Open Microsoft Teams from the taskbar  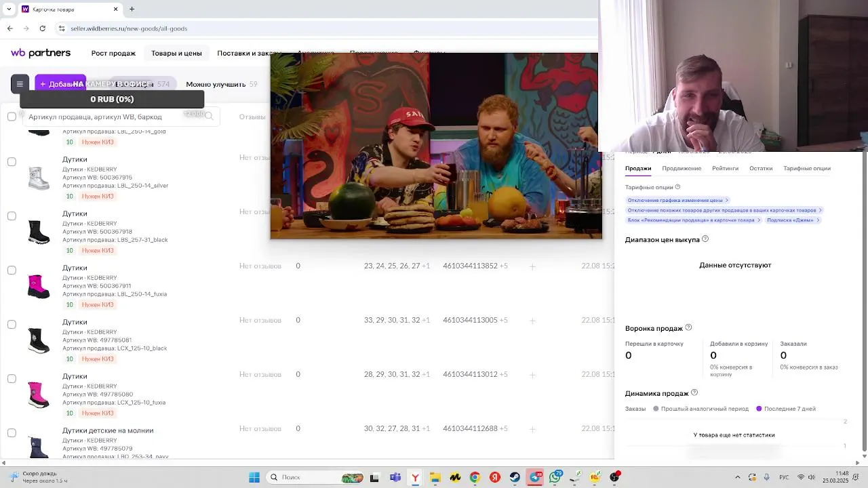click(395, 477)
